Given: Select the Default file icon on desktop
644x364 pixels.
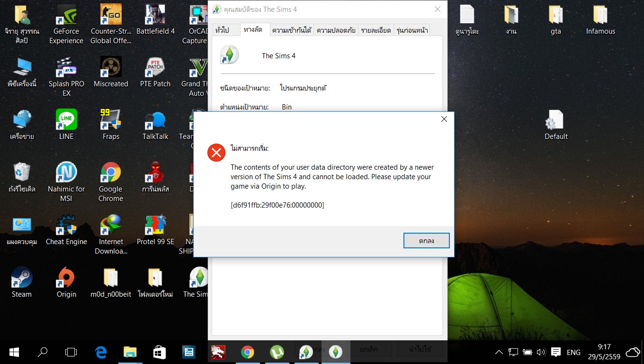Looking at the screenshot, I should click(556, 125).
